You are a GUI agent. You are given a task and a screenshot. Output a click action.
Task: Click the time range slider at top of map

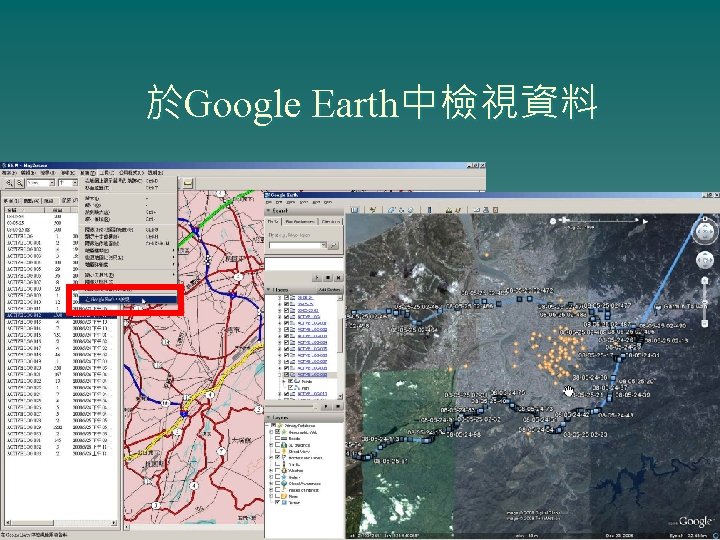point(599,221)
